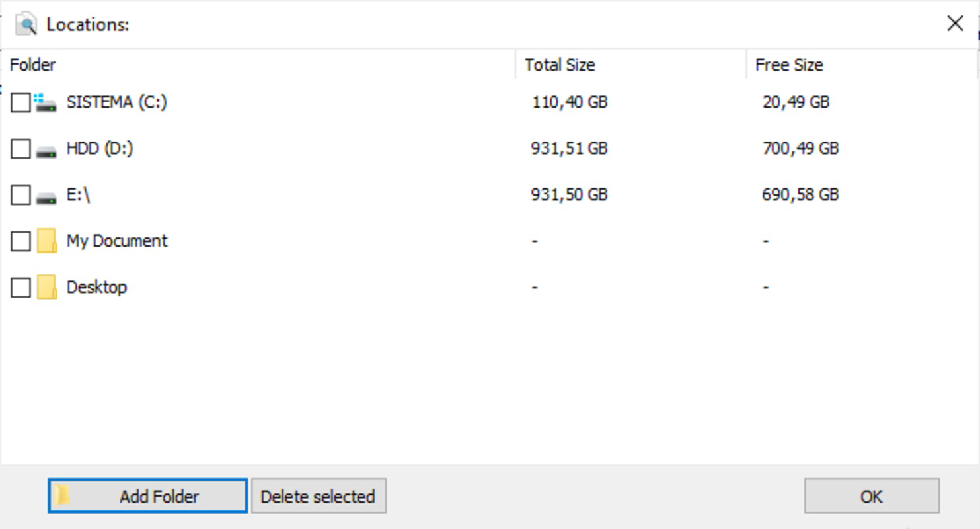Viewport: 980px width, 529px height.
Task: Click the Desktop folder icon
Action: point(46,287)
